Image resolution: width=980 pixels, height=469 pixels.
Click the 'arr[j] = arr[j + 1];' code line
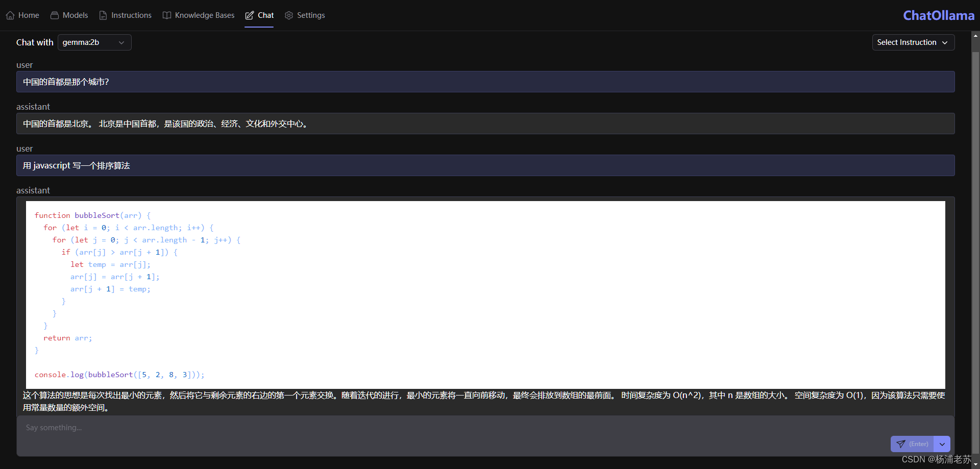pyautogui.click(x=115, y=277)
